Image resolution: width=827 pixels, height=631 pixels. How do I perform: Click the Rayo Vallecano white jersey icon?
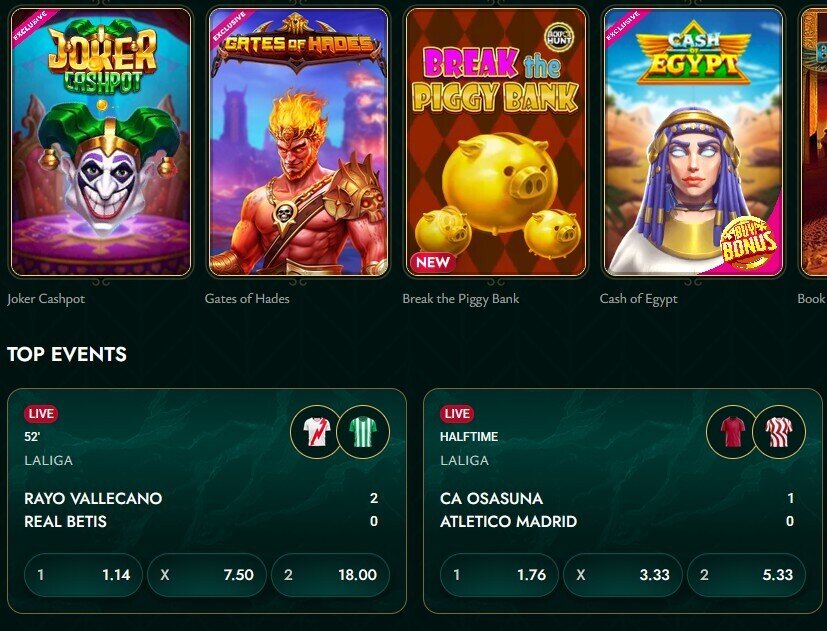click(316, 432)
